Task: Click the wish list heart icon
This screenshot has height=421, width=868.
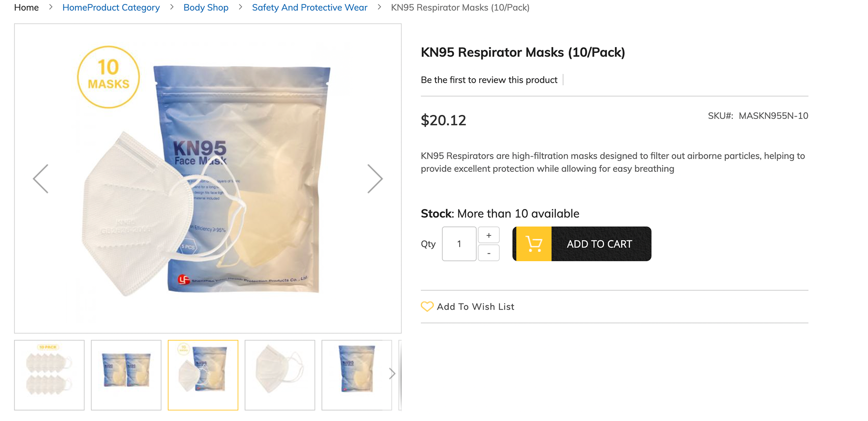Action: click(x=427, y=307)
